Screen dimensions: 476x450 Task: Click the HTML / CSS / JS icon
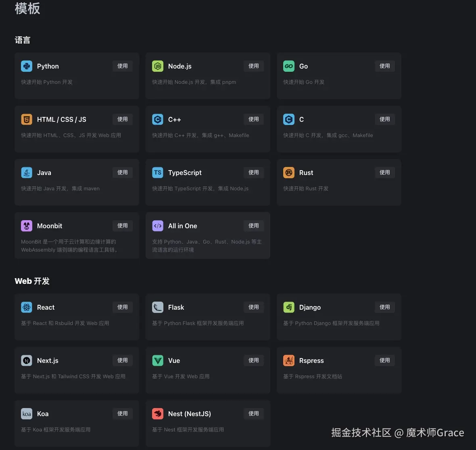click(x=26, y=119)
